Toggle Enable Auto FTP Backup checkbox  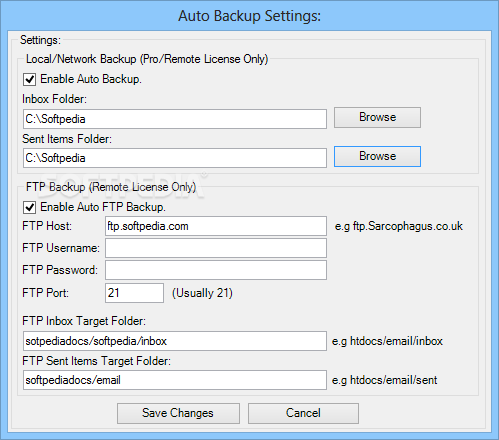pos(29,207)
